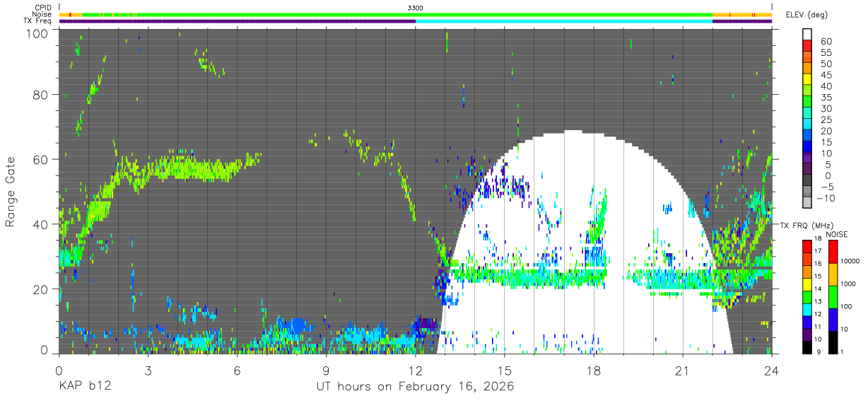This screenshot has width=868, height=401.
Task: Click the 1000 label on NOISE colorbar
Action: [x=848, y=284]
